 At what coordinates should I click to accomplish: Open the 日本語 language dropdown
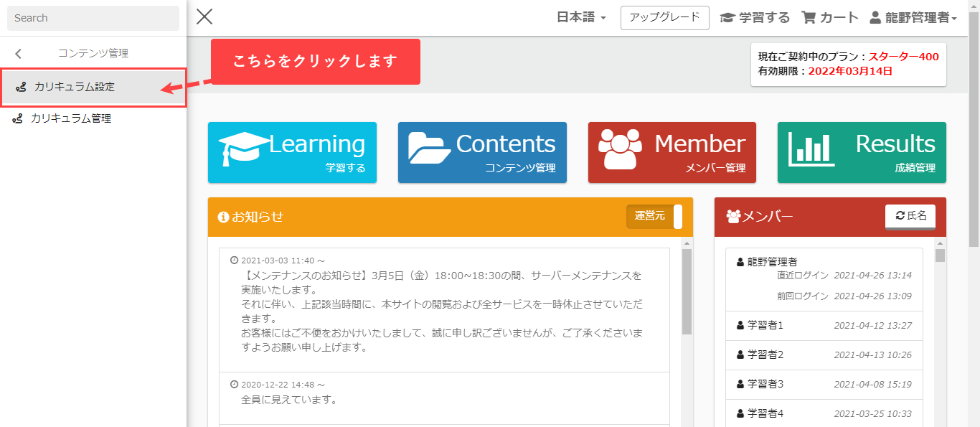click(581, 18)
